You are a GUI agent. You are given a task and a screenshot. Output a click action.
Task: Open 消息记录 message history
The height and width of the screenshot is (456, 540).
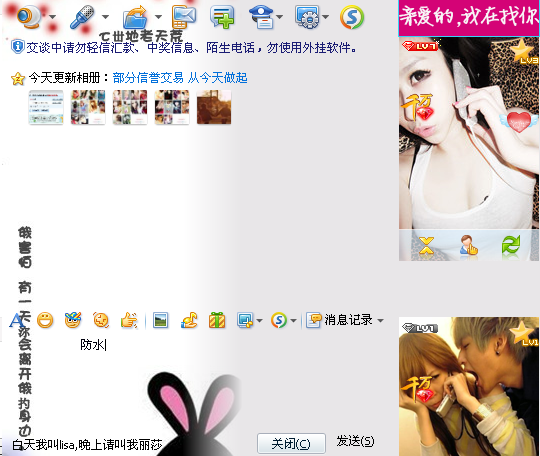coord(340,320)
